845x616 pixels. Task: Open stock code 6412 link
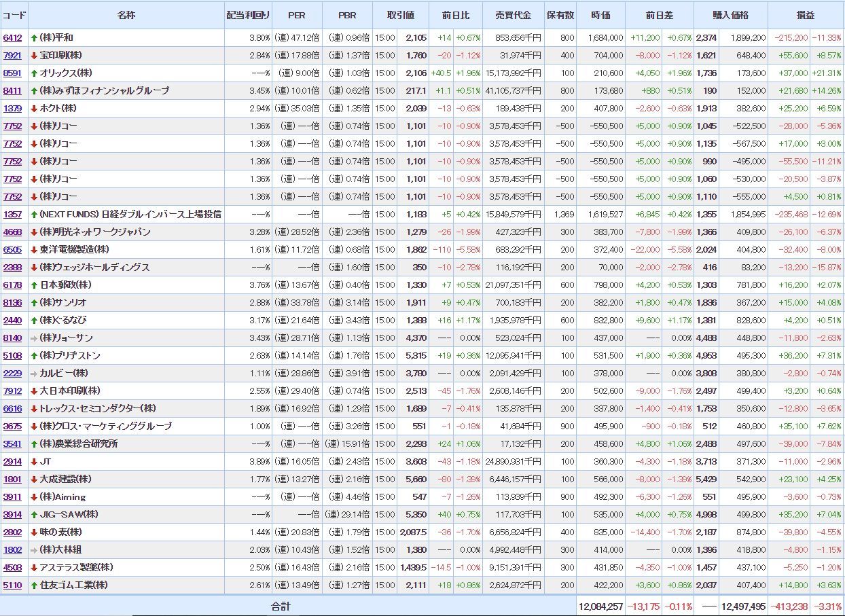pyautogui.click(x=12, y=38)
